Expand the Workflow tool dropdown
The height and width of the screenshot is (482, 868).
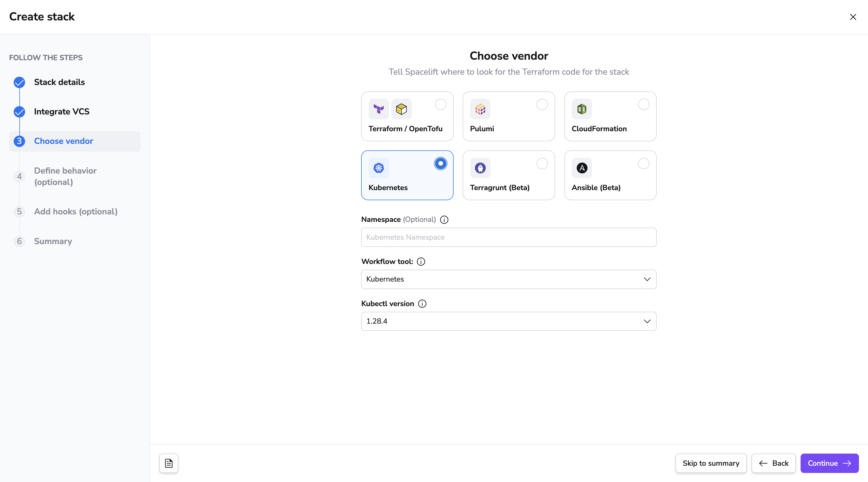tap(509, 279)
